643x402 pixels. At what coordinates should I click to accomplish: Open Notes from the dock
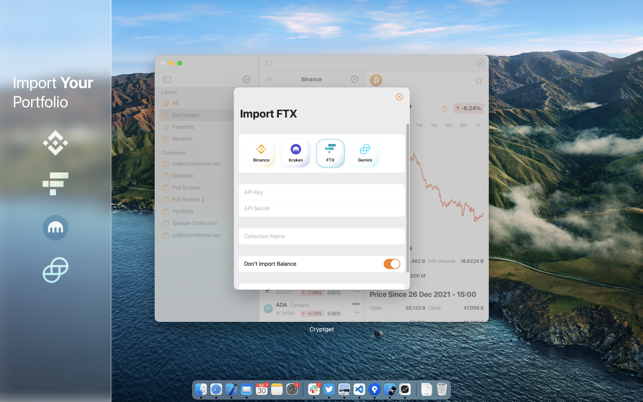(276, 389)
